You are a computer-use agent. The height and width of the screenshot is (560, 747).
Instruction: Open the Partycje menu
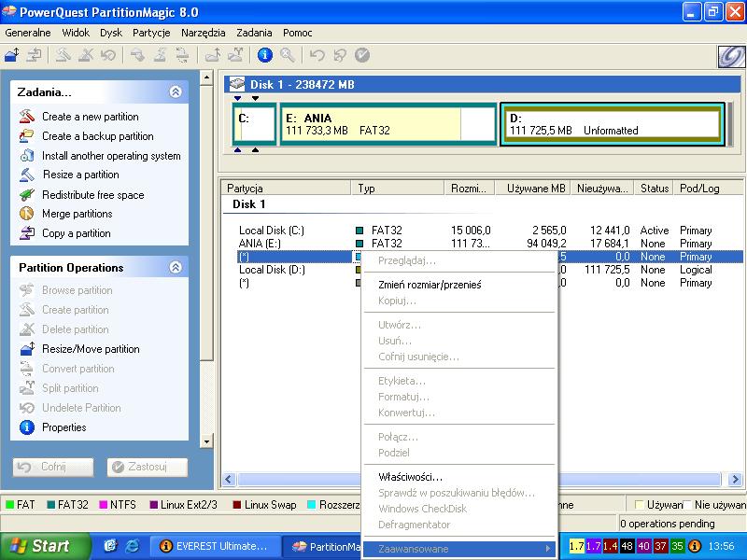(x=151, y=33)
